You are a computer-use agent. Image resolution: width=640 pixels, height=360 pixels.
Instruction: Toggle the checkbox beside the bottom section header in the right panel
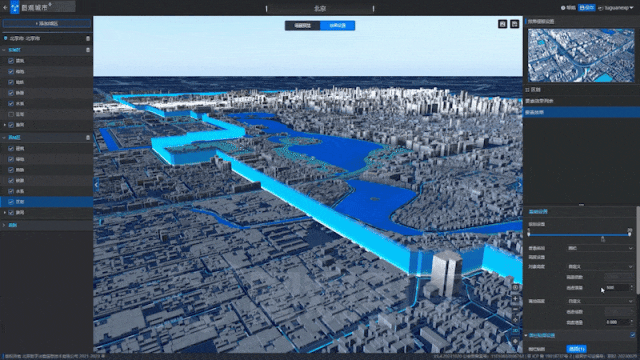(x=632, y=335)
